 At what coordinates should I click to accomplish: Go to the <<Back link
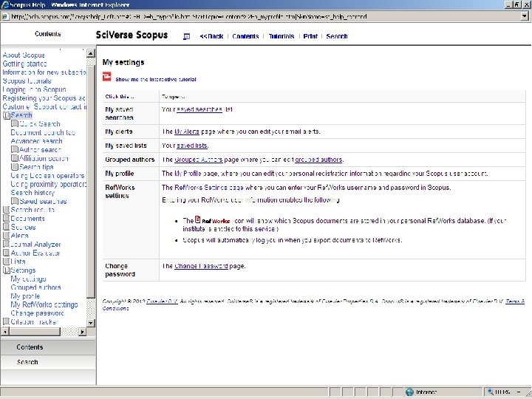point(211,36)
